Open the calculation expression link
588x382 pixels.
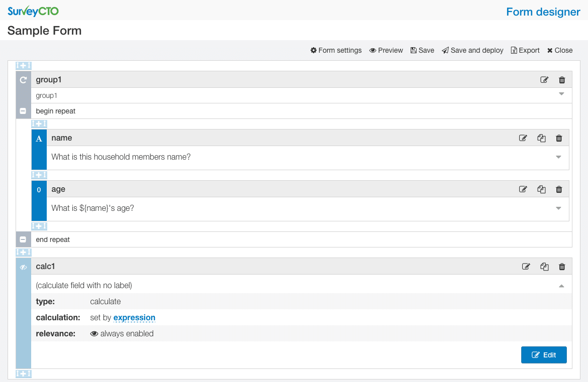coord(134,318)
